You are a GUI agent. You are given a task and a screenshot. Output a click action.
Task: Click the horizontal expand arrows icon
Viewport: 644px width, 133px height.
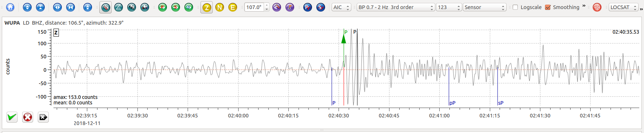[57, 7]
